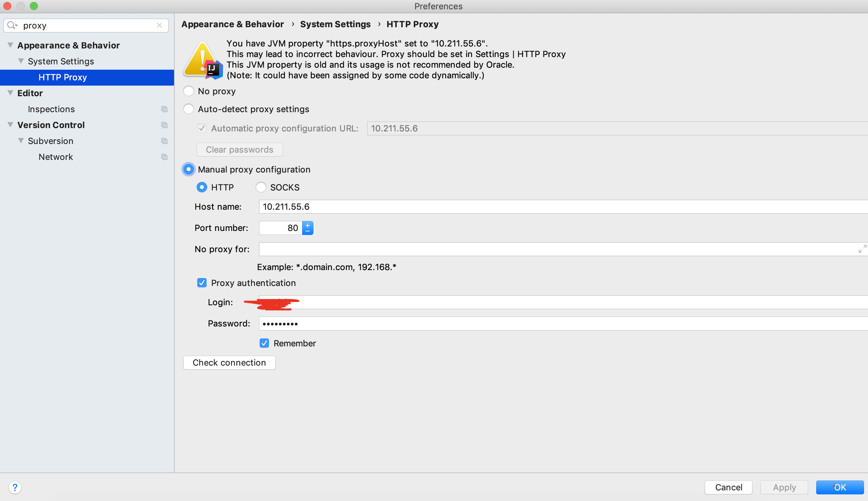The width and height of the screenshot is (868, 501).
Task: Collapse the Editor section arrow
Action: (10, 93)
